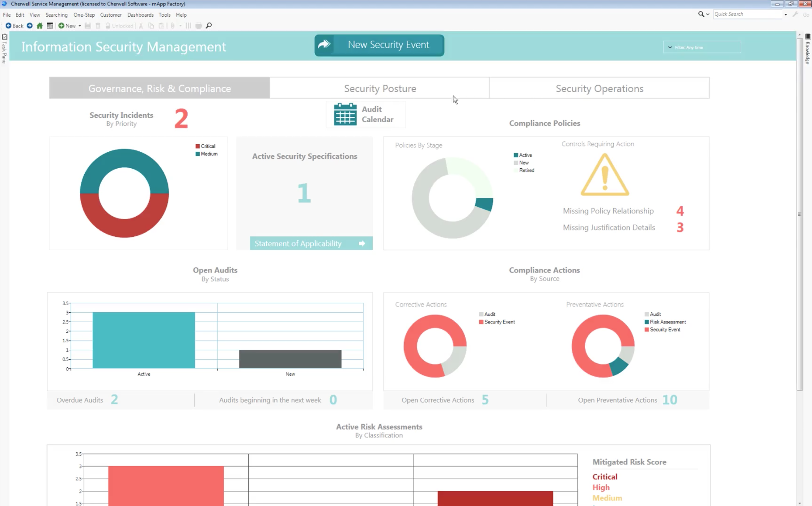Click the Quick Search magnifier icon
Image resolution: width=812 pixels, height=506 pixels.
[x=701, y=14]
